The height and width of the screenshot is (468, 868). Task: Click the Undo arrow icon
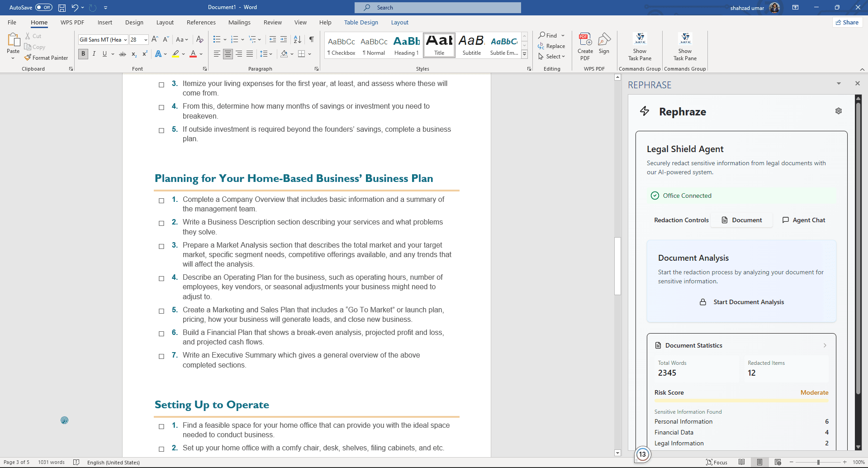[75, 8]
